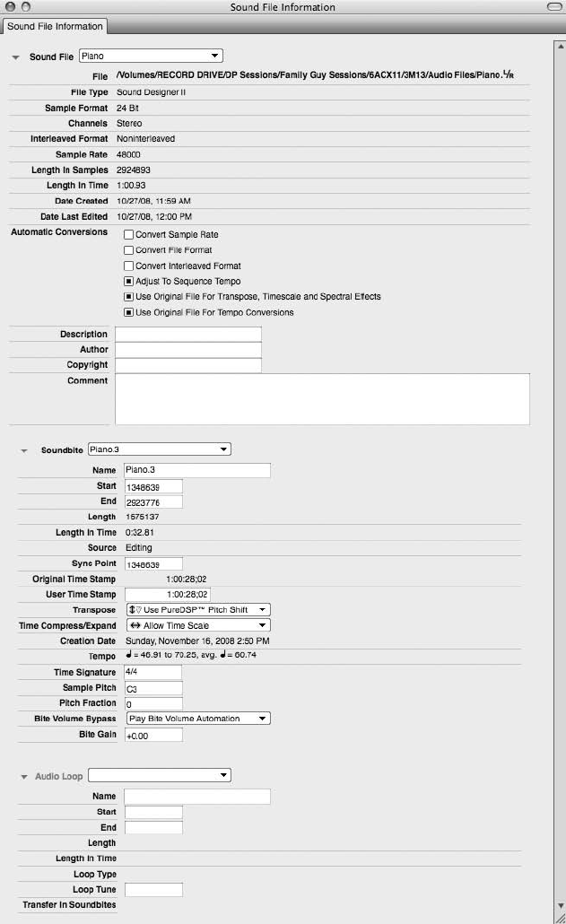Collapse the Audio Loop section triangle

(24, 777)
